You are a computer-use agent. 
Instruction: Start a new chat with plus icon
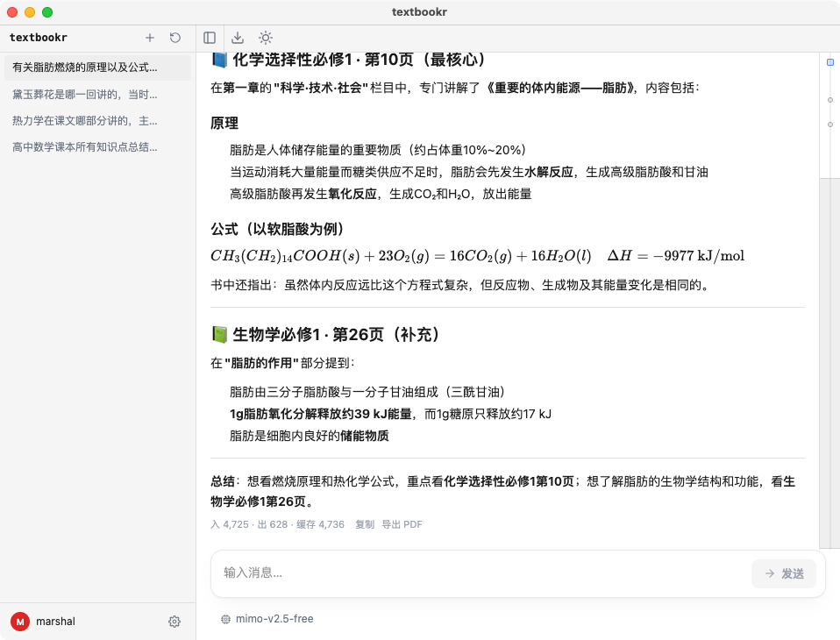pos(149,38)
